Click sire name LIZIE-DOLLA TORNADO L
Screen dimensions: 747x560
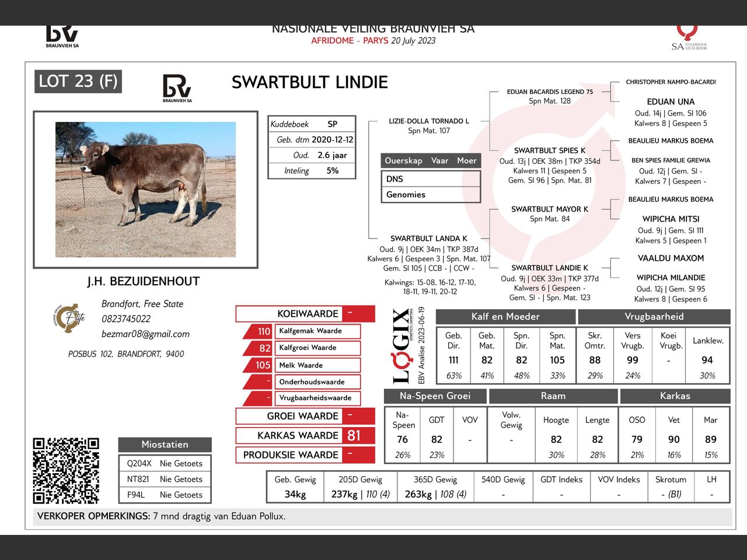click(429, 121)
